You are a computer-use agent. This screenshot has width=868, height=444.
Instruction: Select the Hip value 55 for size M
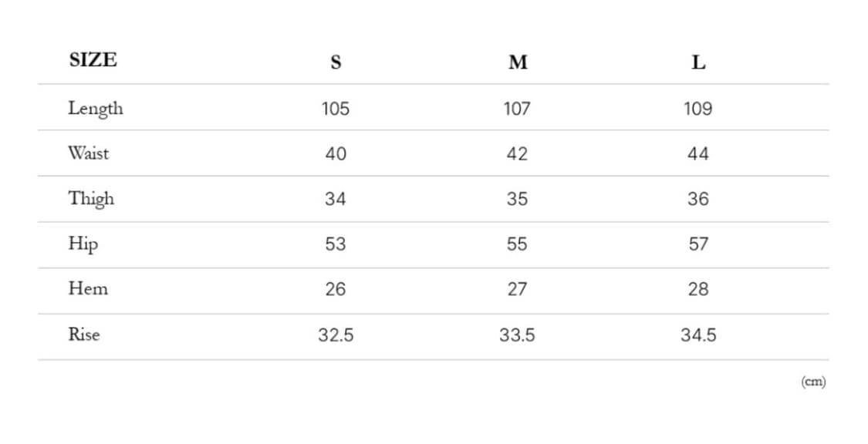tap(517, 244)
